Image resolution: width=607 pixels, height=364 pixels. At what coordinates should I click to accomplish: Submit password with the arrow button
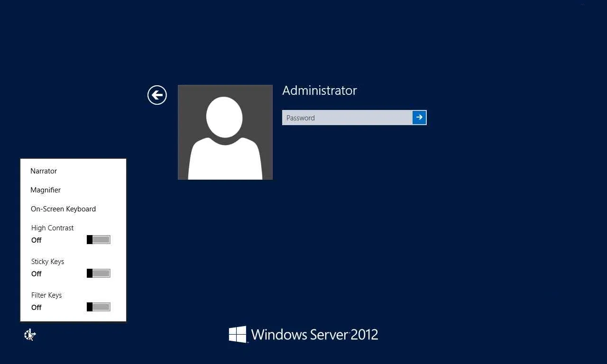pos(419,118)
